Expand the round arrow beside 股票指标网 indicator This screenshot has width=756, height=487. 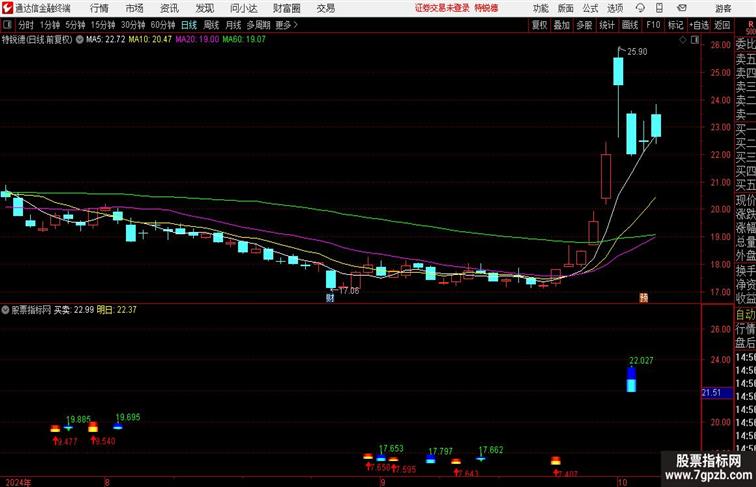click(5, 310)
